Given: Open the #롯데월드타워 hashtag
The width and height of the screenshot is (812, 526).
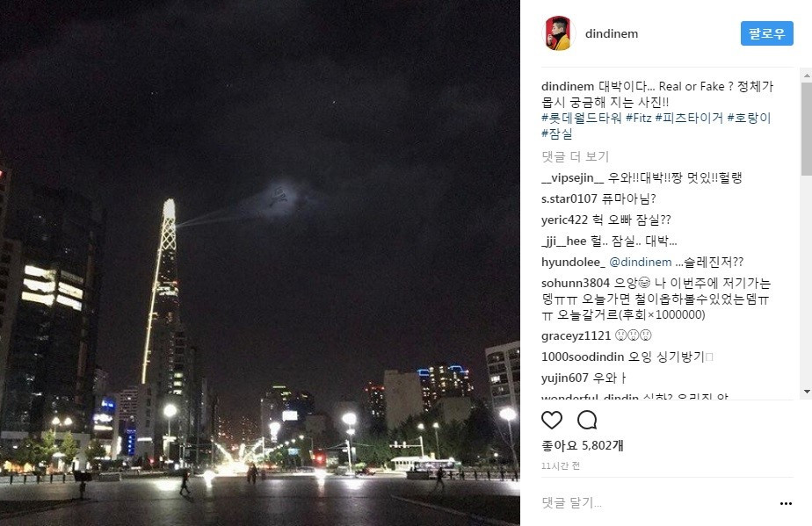Looking at the screenshot, I should coord(581,118).
